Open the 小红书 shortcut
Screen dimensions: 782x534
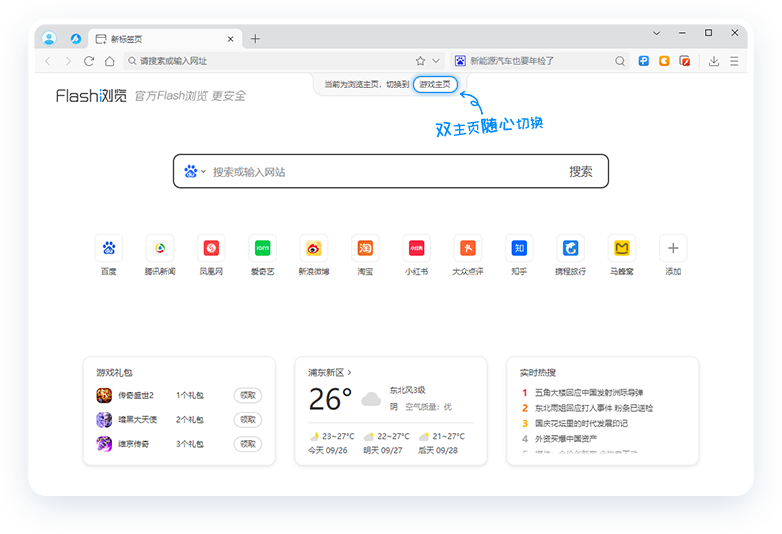point(416,255)
